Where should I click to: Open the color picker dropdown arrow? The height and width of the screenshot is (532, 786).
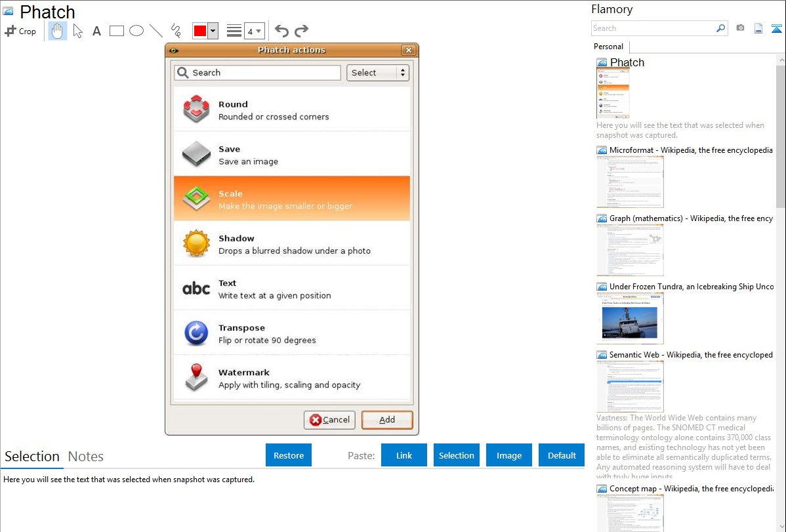pyautogui.click(x=213, y=31)
